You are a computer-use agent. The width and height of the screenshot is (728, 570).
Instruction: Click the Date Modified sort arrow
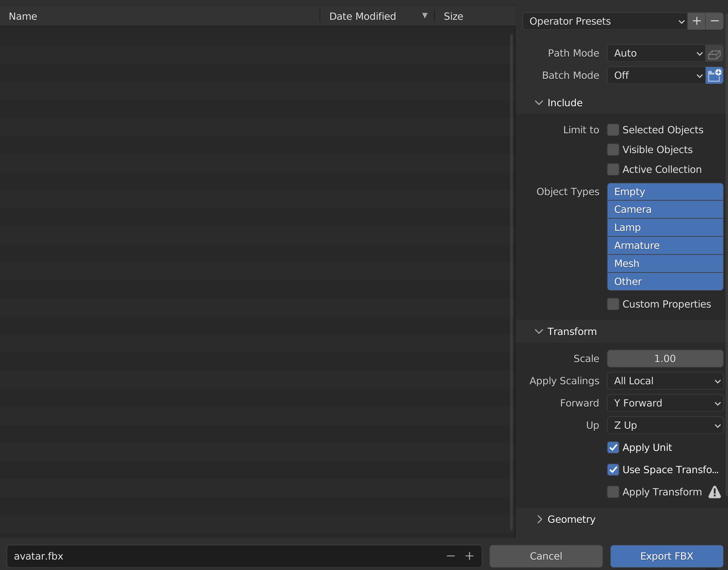pos(424,16)
